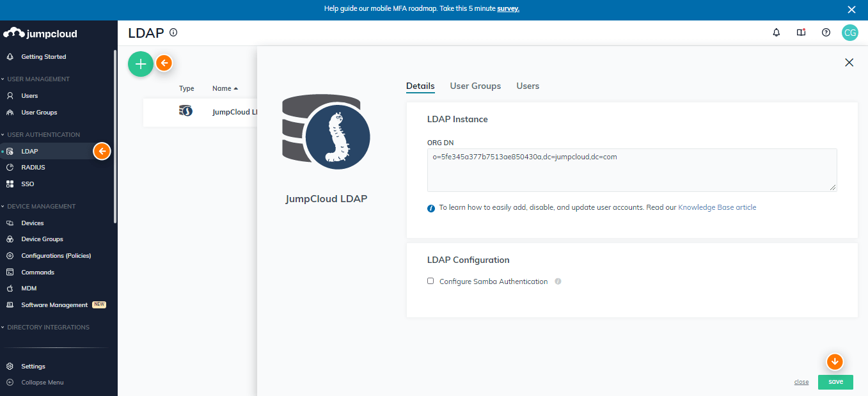The image size is (868, 396).
Task: Collapse the USER MANAGEMENT section
Action: tap(35, 79)
